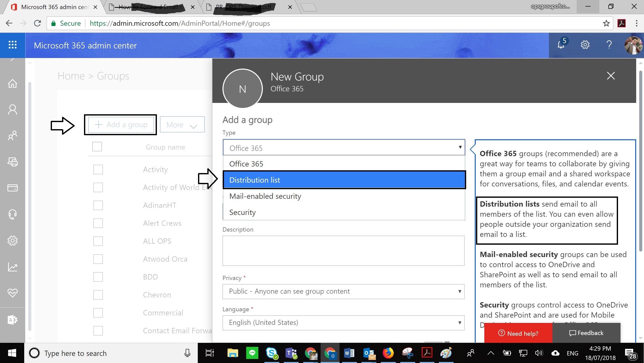
Task: Open the Support headset icon in left navigation
Action: [12, 214]
